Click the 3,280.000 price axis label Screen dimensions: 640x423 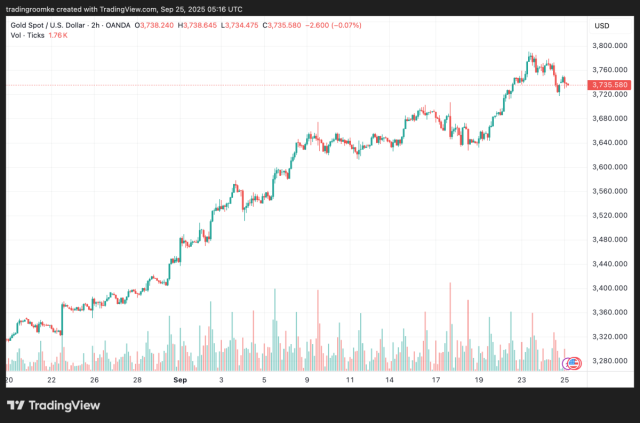(x=610, y=361)
